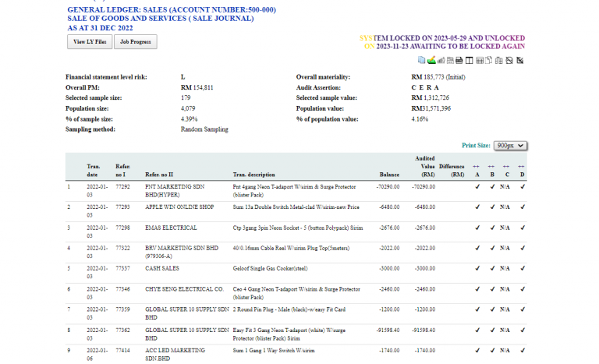Click the last toolbar icon with diagonal arrow
The height and width of the screenshot is (364, 599).
click(x=520, y=60)
